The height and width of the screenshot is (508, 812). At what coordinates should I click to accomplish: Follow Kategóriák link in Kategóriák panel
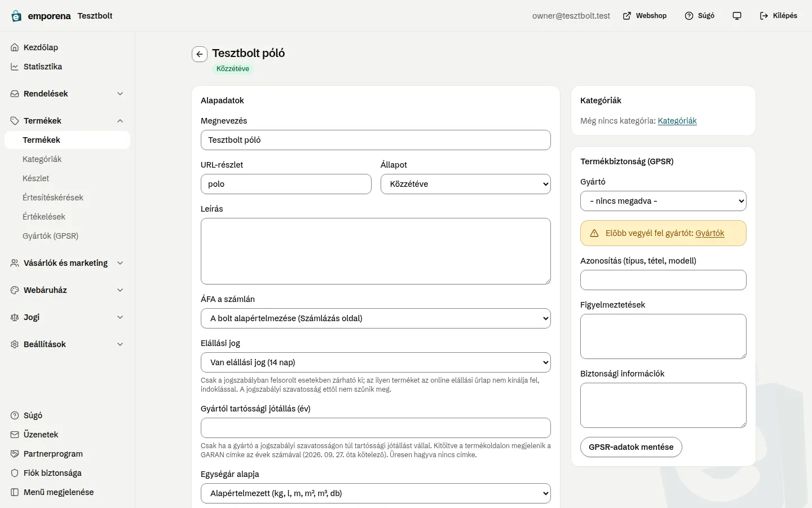pyautogui.click(x=677, y=121)
